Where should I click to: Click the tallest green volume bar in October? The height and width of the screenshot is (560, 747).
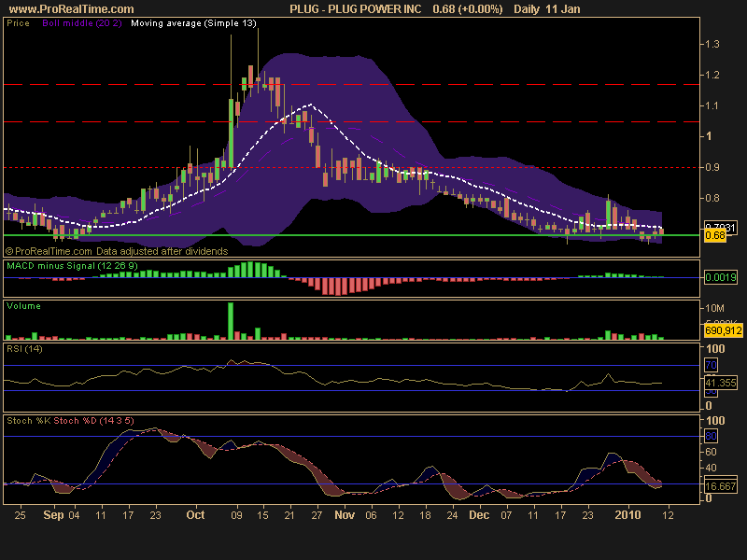231,321
